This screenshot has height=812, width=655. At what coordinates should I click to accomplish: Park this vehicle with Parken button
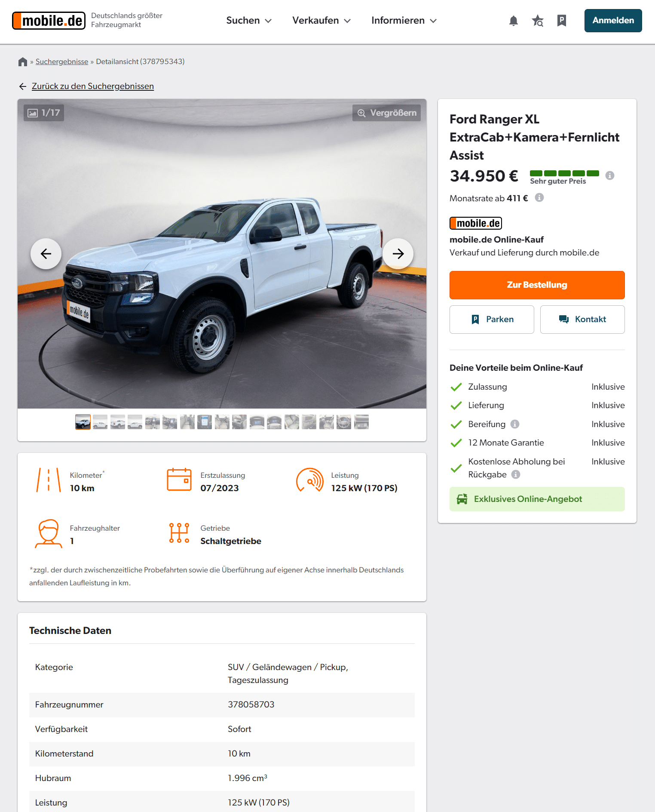(x=492, y=320)
